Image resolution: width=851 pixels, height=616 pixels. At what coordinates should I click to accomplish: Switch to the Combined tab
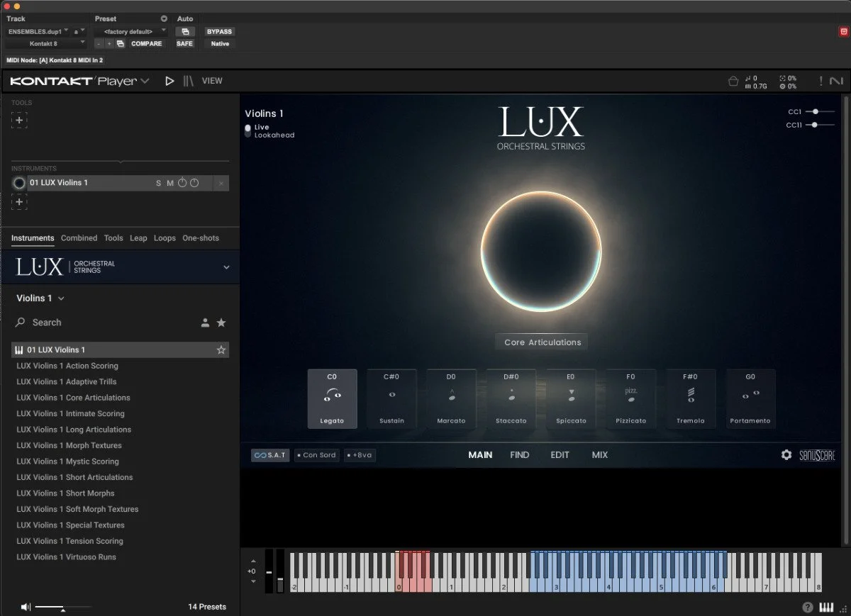coord(79,238)
